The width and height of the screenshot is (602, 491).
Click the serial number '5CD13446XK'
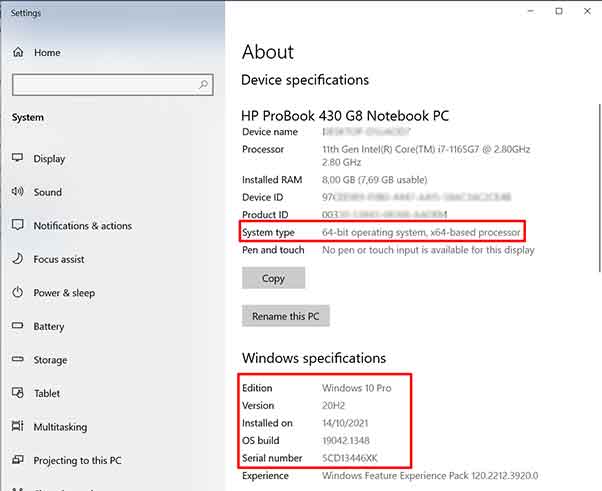click(x=350, y=458)
